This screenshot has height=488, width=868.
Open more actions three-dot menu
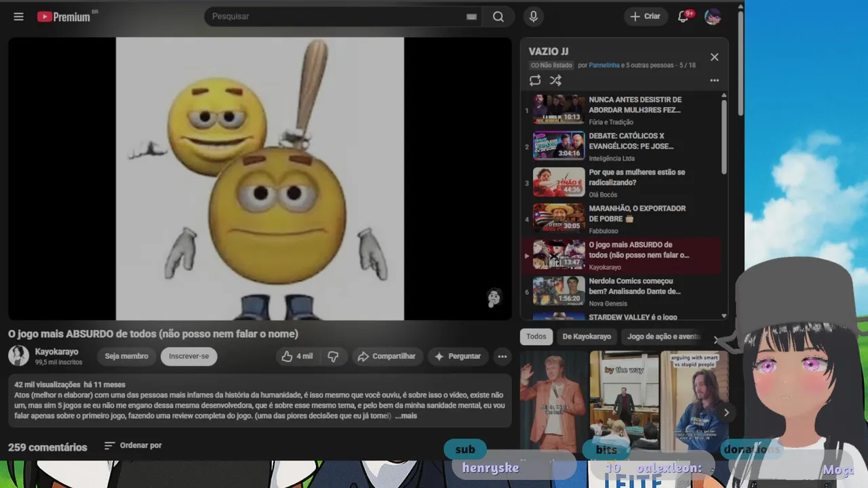502,357
